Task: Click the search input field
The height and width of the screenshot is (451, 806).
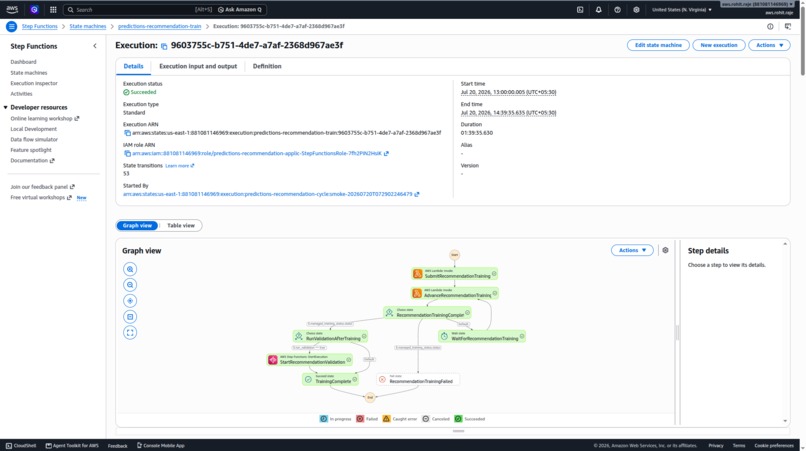Action: pos(139,9)
